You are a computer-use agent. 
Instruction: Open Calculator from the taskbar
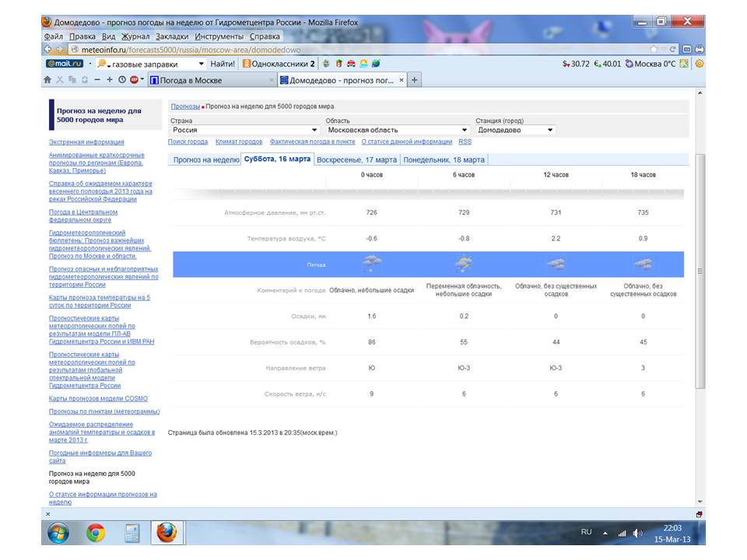(x=131, y=533)
